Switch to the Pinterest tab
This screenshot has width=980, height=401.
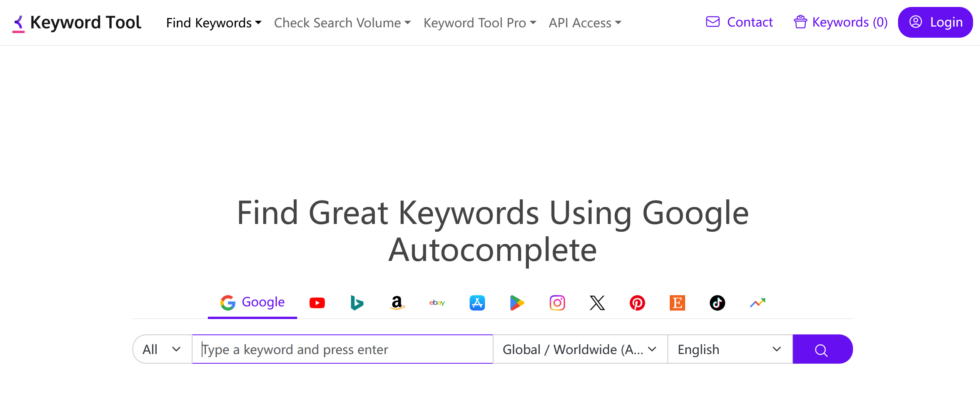coord(637,303)
